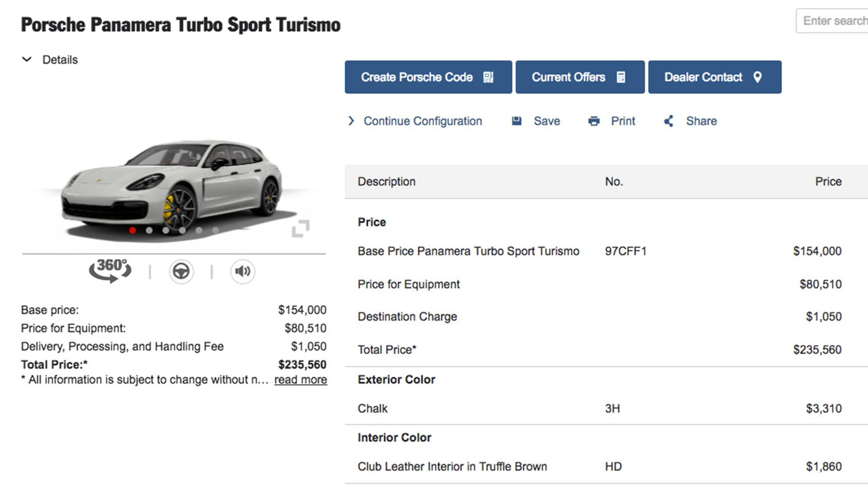
Task: Click the Create Porsche Code button
Action: pyautogui.click(x=429, y=77)
